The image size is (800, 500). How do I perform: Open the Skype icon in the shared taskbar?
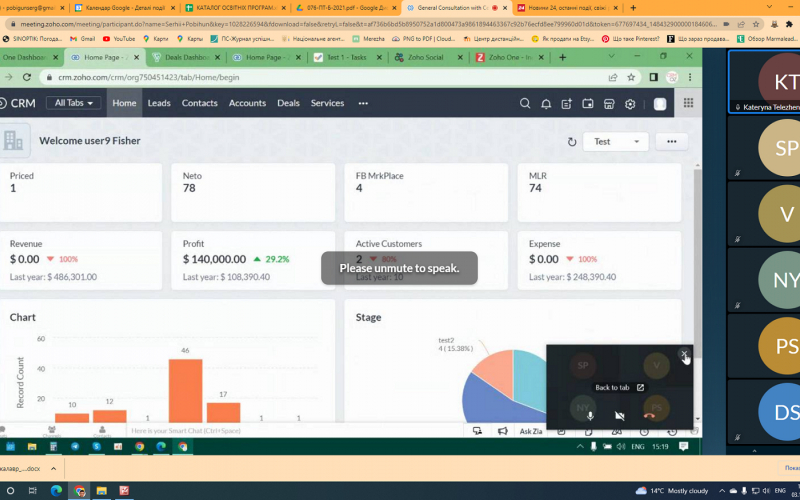point(96,447)
